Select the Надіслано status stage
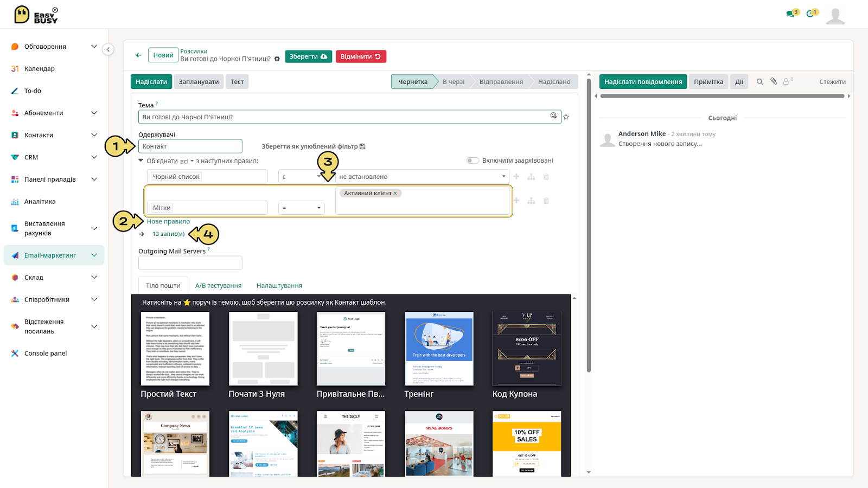868x488 pixels. (554, 82)
